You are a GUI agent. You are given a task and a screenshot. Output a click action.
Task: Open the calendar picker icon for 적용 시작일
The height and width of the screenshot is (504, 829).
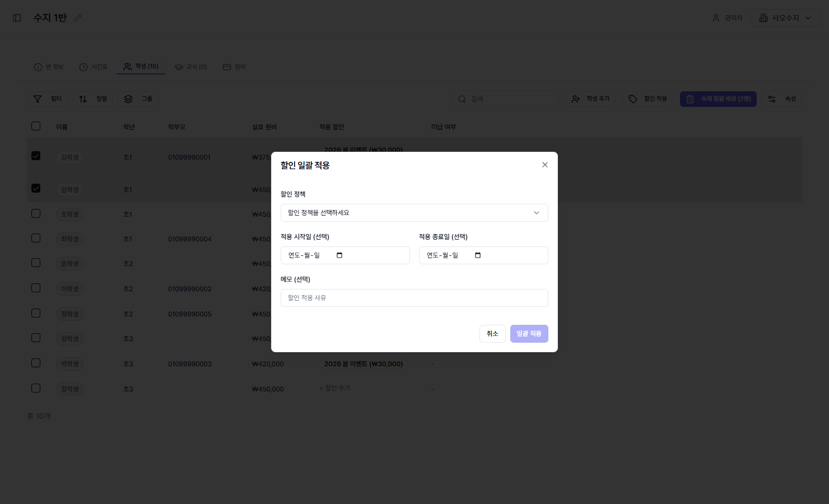point(339,255)
